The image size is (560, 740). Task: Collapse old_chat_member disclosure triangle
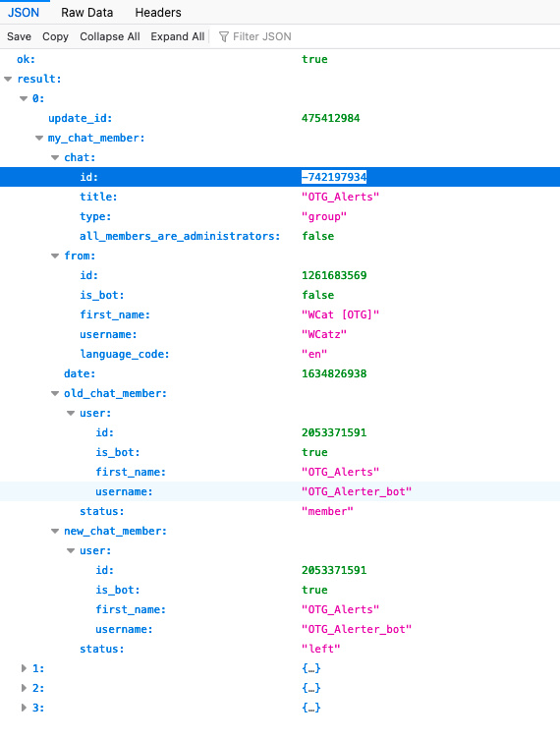coord(55,394)
